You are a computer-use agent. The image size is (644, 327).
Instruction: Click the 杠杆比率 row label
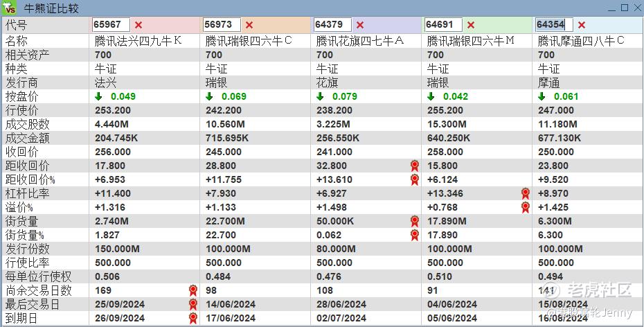coord(27,193)
